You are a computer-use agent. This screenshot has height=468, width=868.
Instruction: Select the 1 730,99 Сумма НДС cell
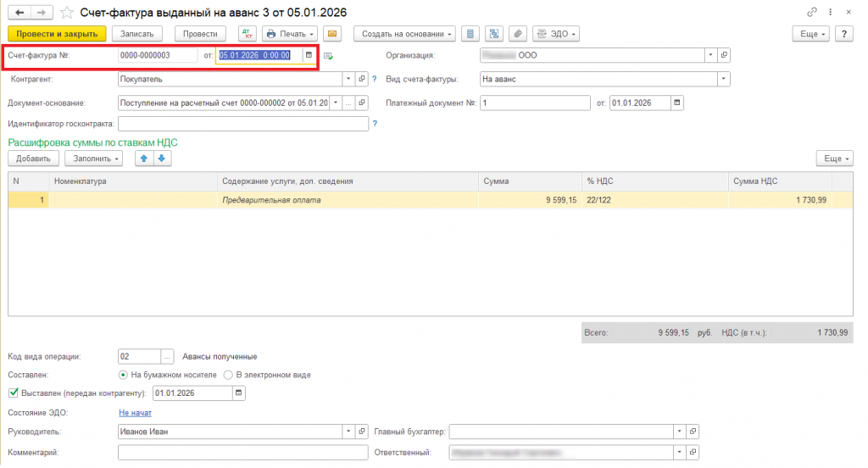[x=780, y=200]
